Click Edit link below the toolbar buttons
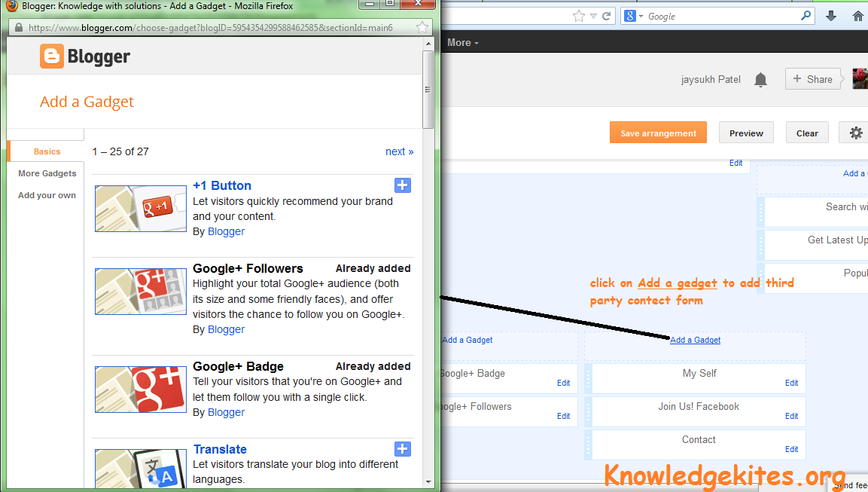 (x=736, y=163)
